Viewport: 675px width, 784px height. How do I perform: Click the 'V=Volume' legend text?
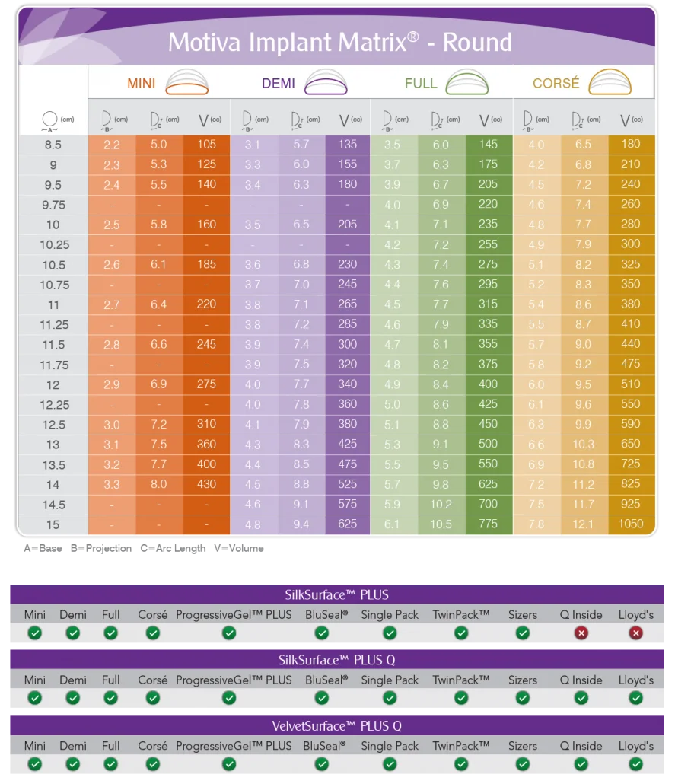[239, 548]
